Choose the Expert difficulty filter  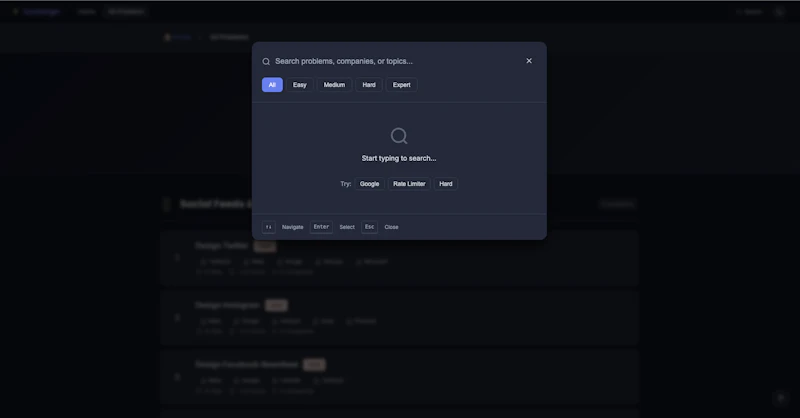point(402,85)
